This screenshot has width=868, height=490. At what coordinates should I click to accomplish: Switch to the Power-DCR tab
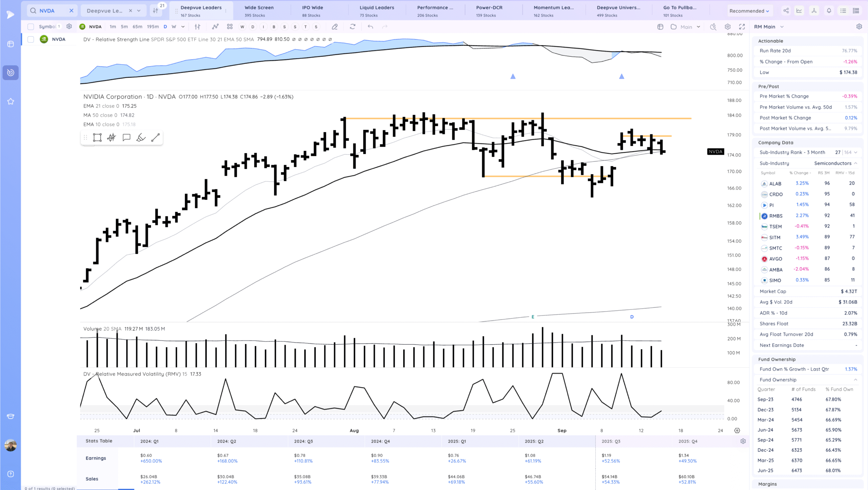click(489, 11)
